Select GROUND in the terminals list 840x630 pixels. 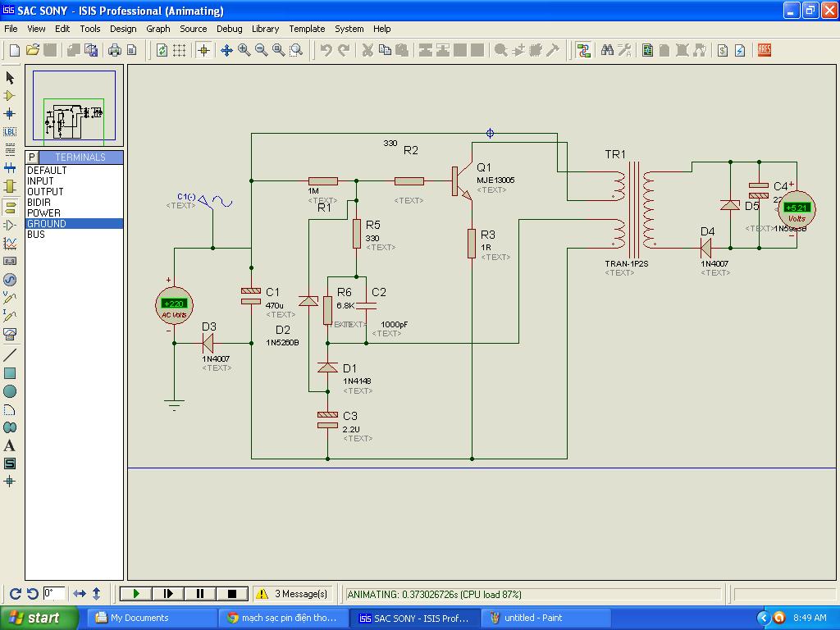[x=47, y=224]
